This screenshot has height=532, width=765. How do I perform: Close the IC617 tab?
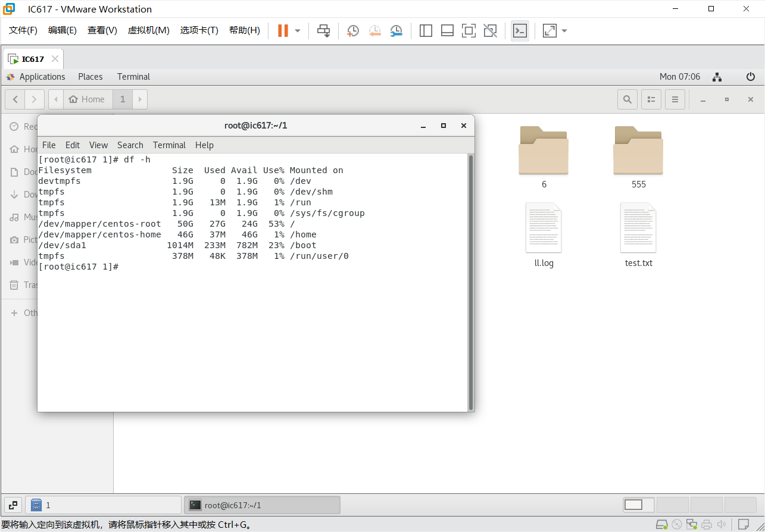pos(55,59)
